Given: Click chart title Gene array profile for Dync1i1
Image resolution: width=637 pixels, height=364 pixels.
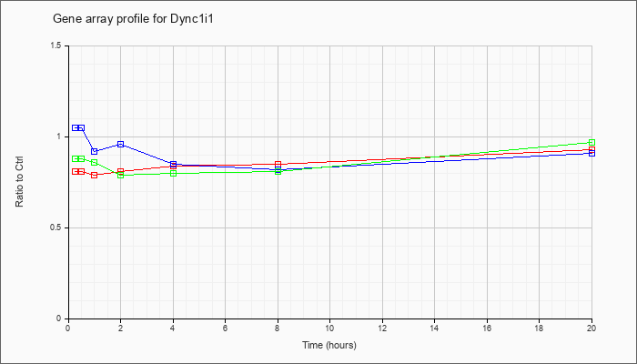Looking at the screenshot, I should (133, 19).
